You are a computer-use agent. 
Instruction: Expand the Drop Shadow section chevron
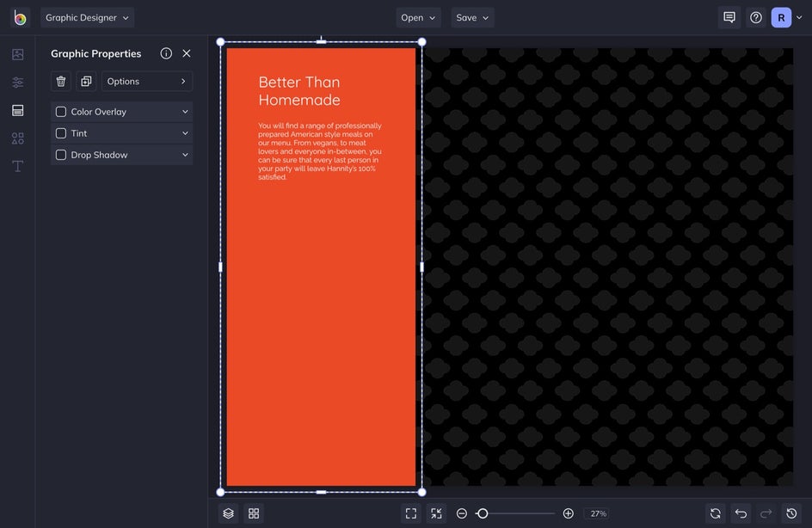click(185, 155)
